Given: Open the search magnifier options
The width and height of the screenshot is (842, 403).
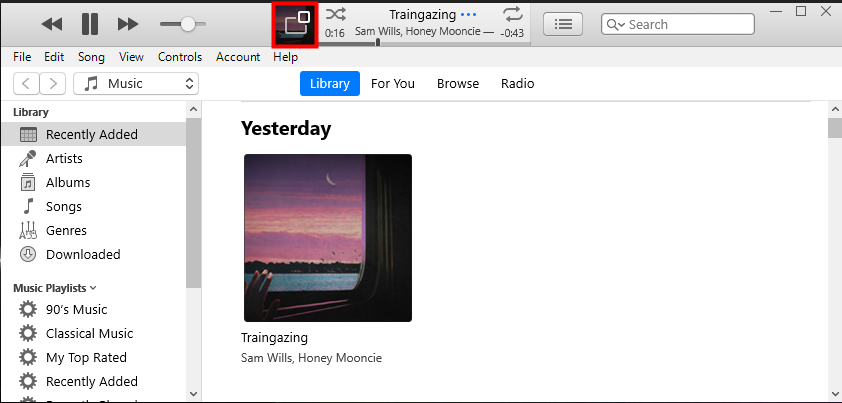Looking at the screenshot, I should [615, 25].
